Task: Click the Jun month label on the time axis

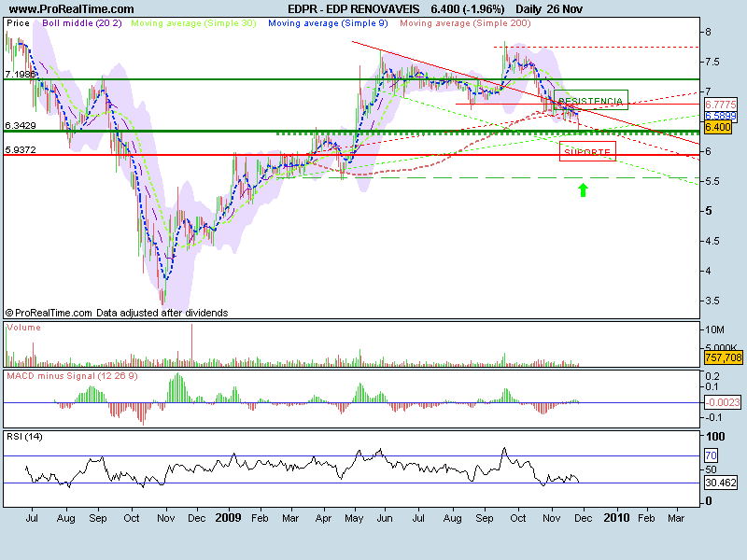Action: pyautogui.click(x=385, y=518)
